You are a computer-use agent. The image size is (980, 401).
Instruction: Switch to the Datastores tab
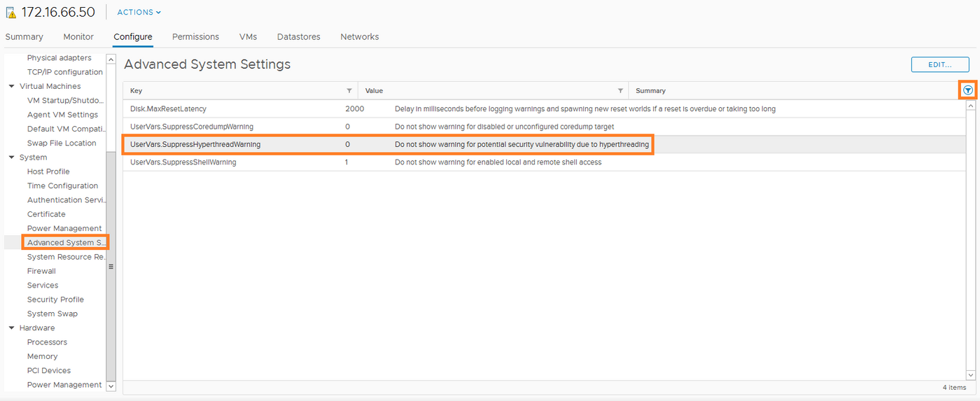pyautogui.click(x=298, y=37)
